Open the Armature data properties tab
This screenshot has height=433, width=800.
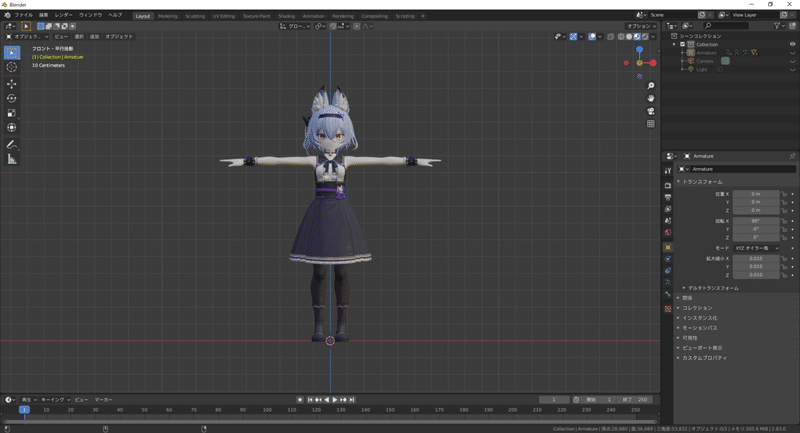[x=667, y=283]
